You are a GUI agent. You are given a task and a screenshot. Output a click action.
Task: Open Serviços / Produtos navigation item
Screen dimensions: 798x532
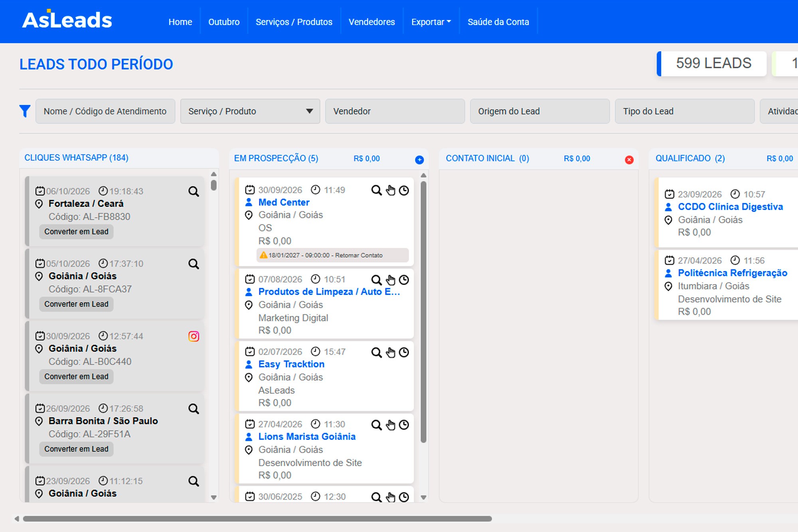294,22
